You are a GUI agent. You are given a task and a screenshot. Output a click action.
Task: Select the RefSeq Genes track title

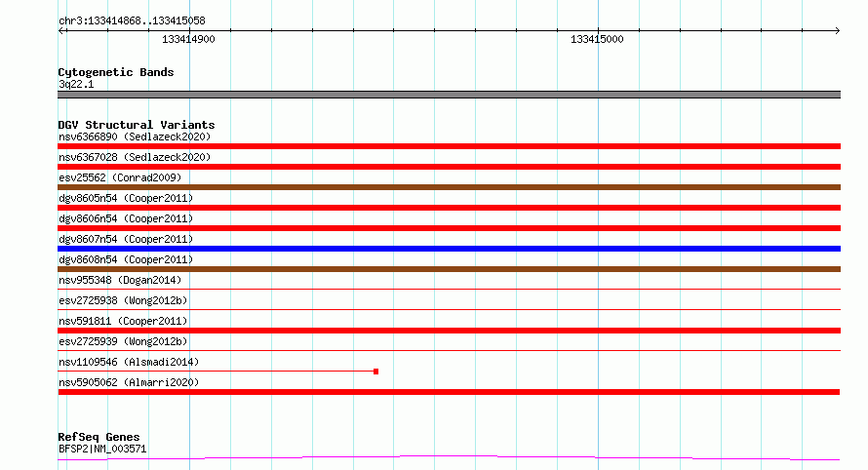point(99,437)
